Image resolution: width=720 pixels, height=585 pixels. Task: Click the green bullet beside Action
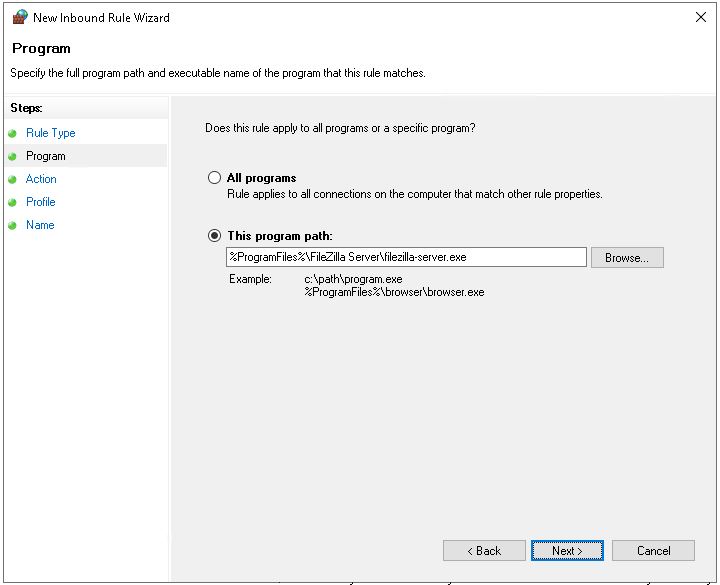(12, 179)
